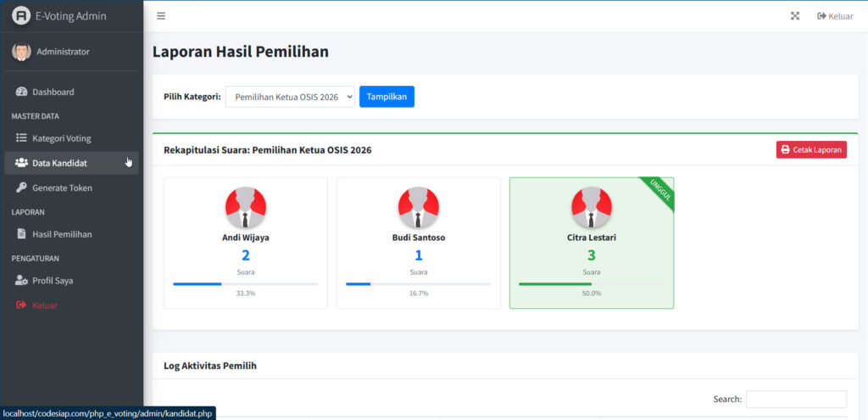Click Andi Wijaya's candidate photo

pyautogui.click(x=246, y=208)
